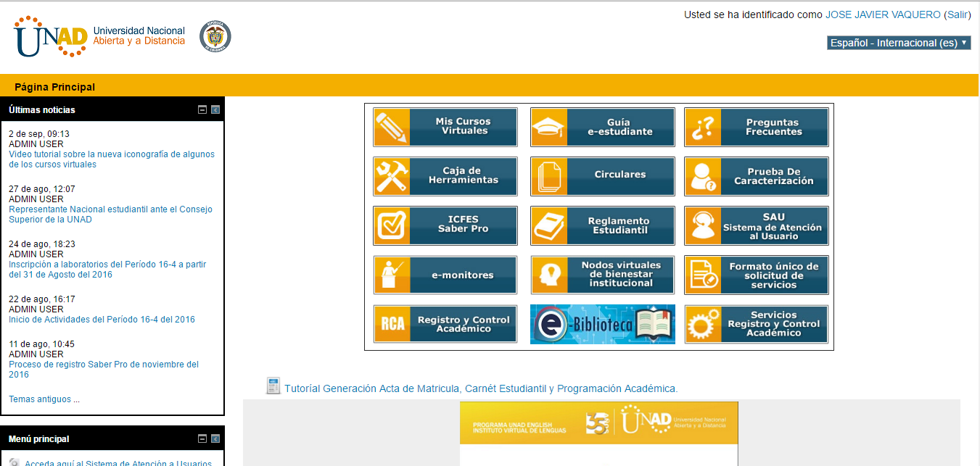Open the Reglamento Estudiantil tile
980x466 pixels.
[x=603, y=225]
